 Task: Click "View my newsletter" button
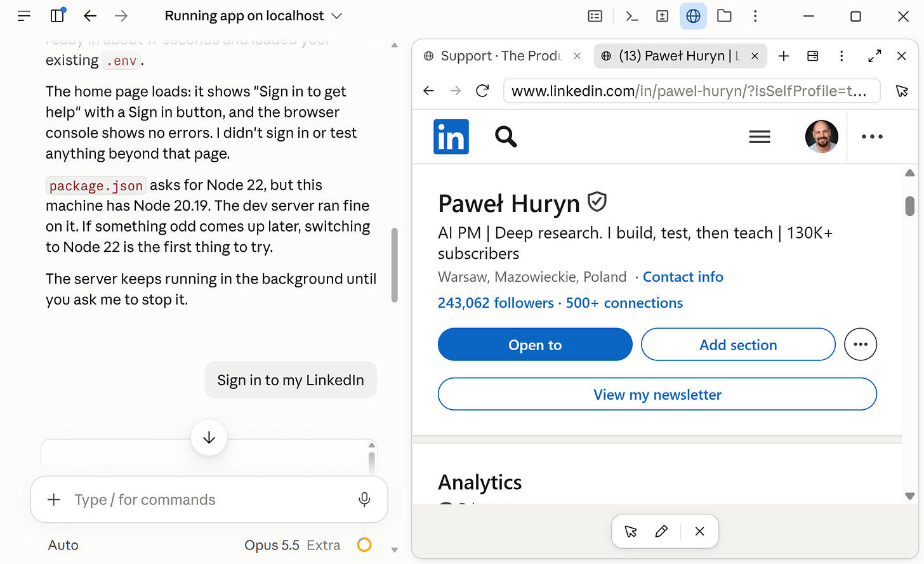[x=657, y=395]
